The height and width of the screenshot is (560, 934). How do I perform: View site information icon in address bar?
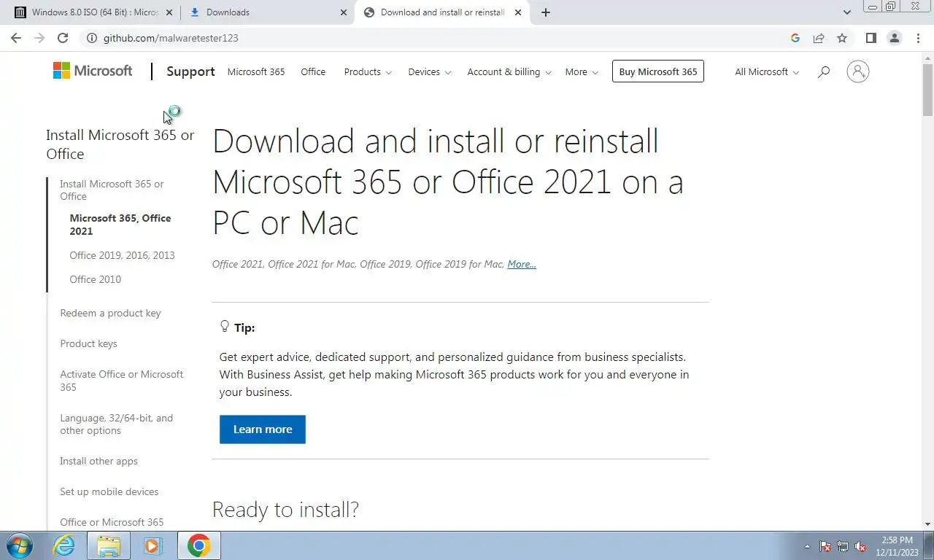91,38
